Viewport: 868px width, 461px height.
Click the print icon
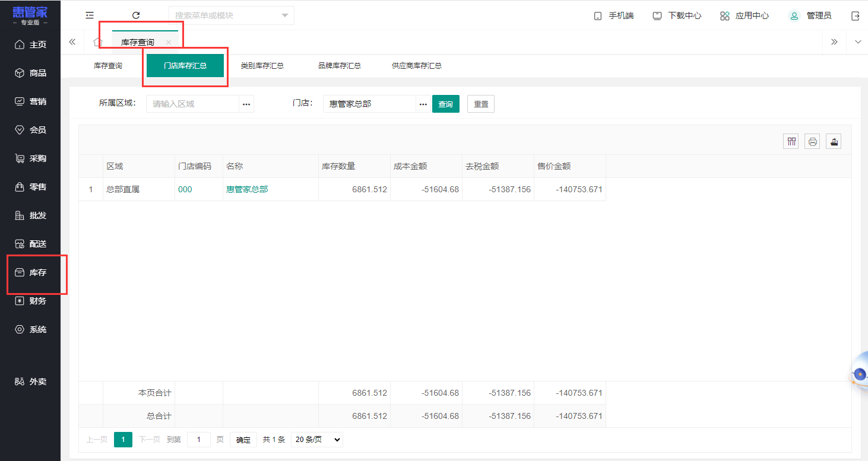click(812, 141)
